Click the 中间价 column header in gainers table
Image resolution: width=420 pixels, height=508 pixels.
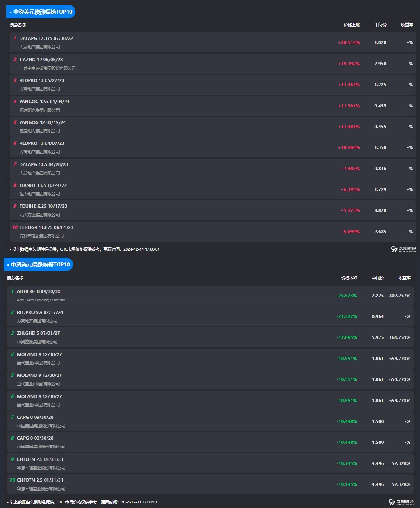(x=380, y=25)
